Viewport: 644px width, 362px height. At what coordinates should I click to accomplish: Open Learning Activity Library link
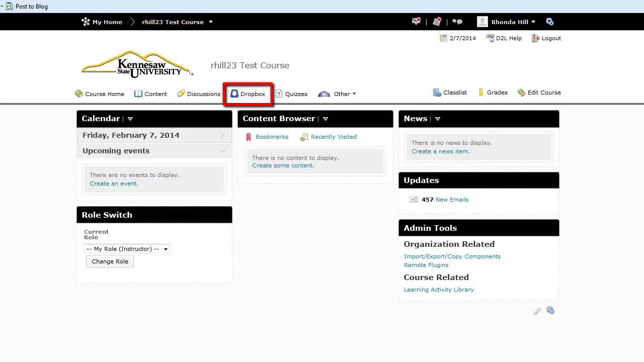pyautogui.click(x=439, y=290)
